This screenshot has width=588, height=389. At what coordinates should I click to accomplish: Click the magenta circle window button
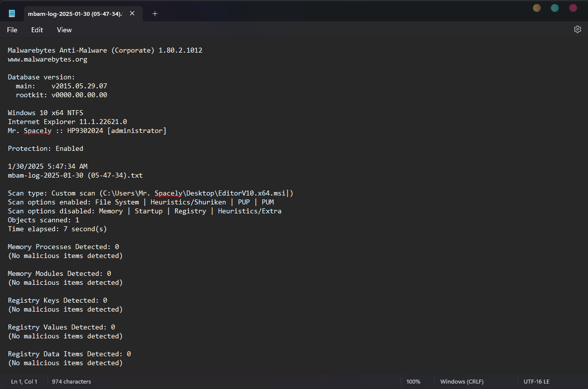point(573,8)
